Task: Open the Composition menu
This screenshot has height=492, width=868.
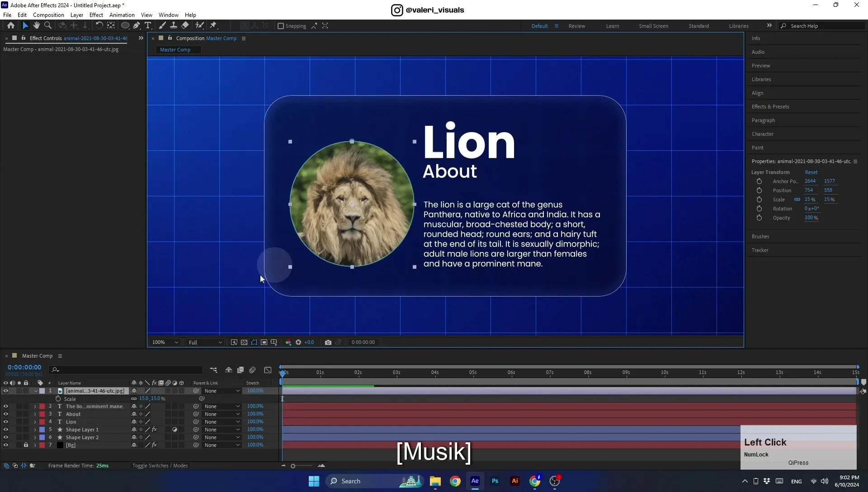Action: [x=48, y=15]
